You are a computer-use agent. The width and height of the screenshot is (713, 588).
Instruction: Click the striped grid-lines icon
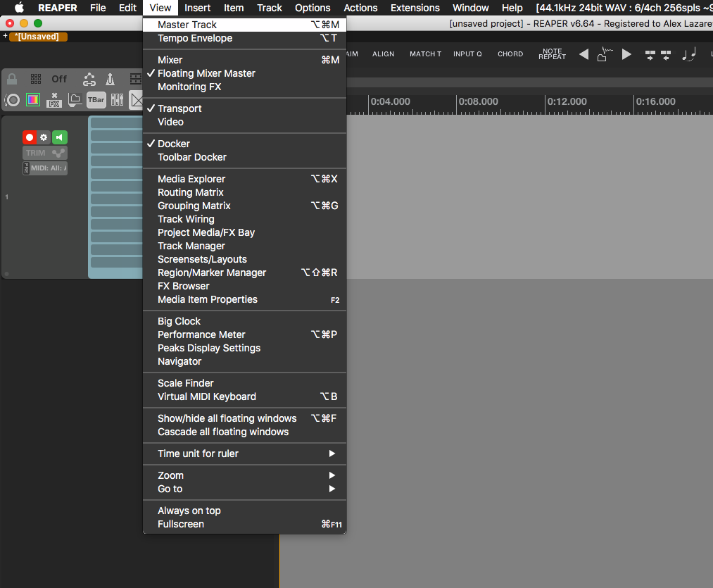click(136, 79)
